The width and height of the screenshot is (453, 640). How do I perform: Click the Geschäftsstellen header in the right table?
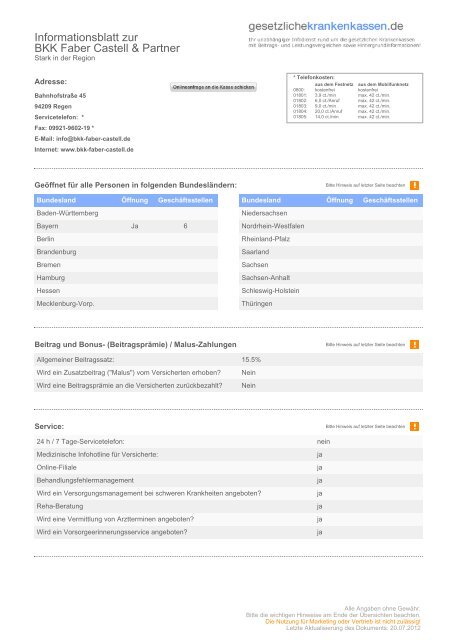pyautogui.click(x=390, y=200)
